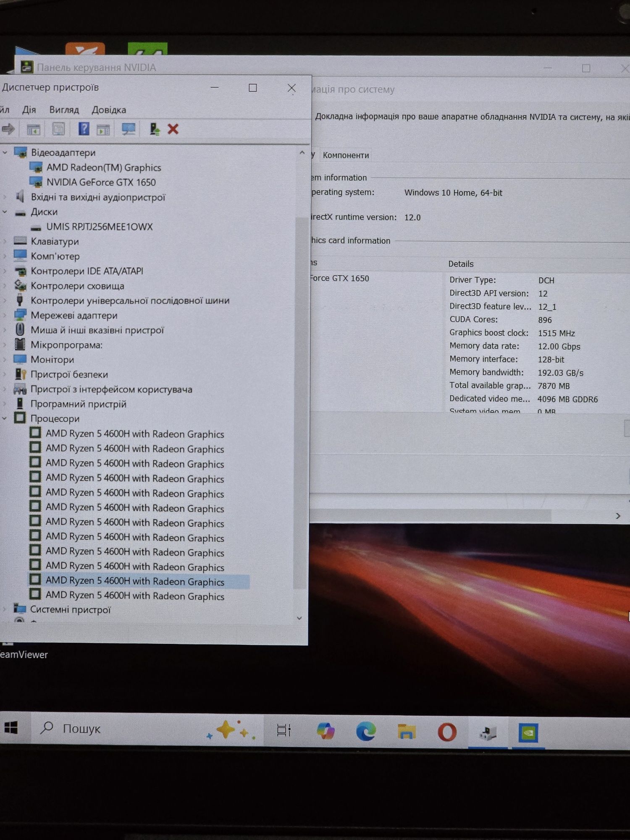Select the UMIS RPJTJ256MEE1OWX disk

(x=100, y=227)
